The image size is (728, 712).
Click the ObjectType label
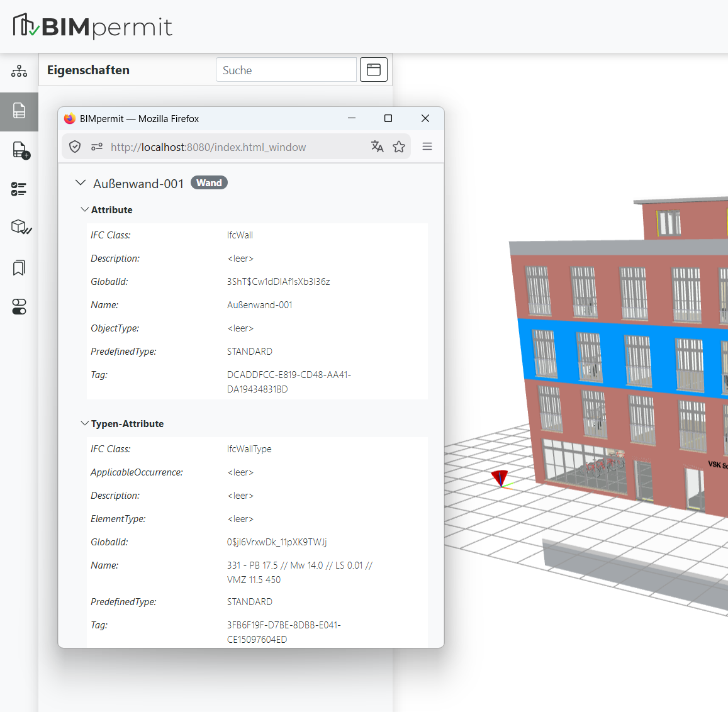coord(115,328)
